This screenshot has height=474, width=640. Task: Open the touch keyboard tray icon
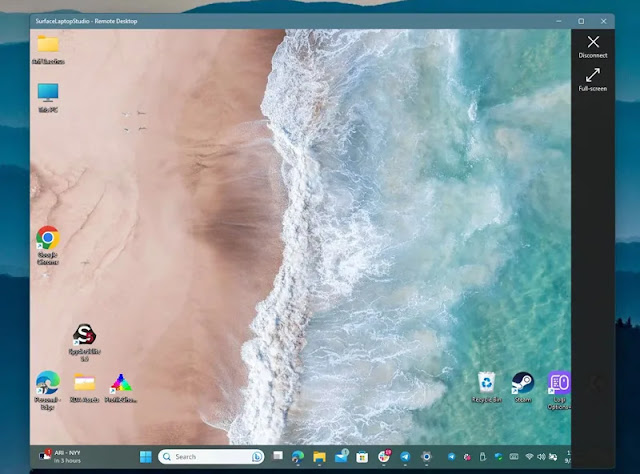[x=514, y=456]
